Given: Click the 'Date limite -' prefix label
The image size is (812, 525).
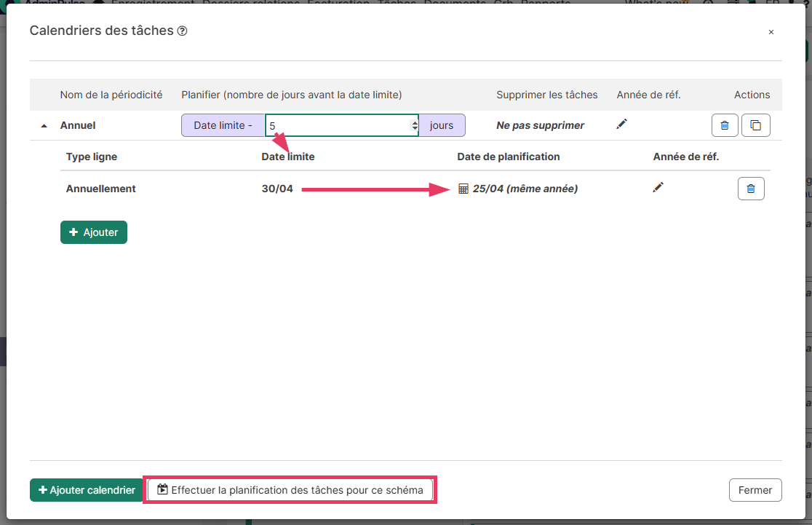Looking at the screenshot, I should [x=223, y=125].
